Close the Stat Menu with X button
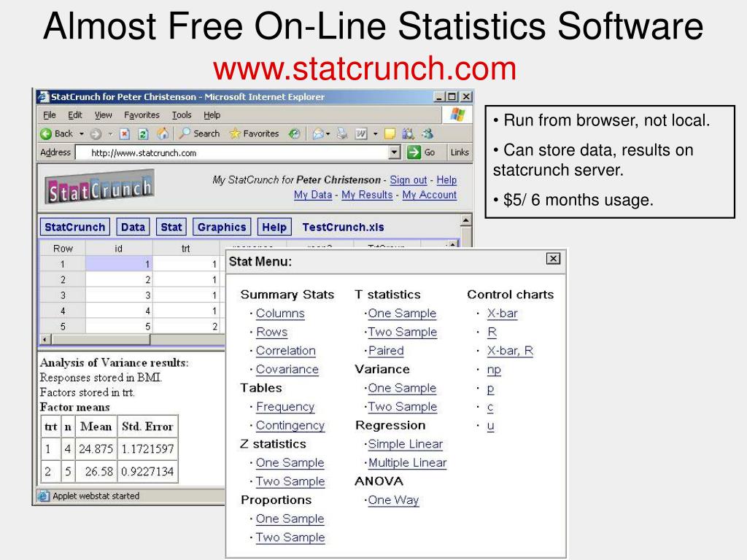Screen dimensions: 747x560 coord(553,259)
